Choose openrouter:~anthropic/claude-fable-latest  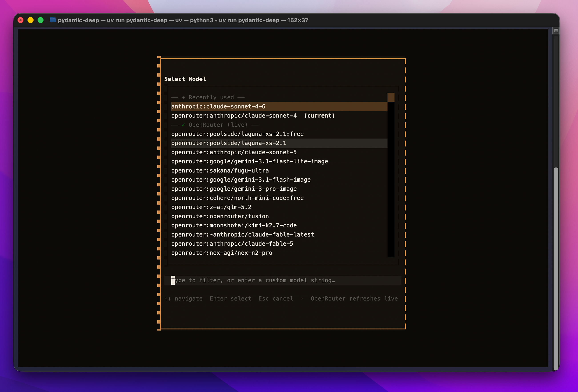coord(279,235)
